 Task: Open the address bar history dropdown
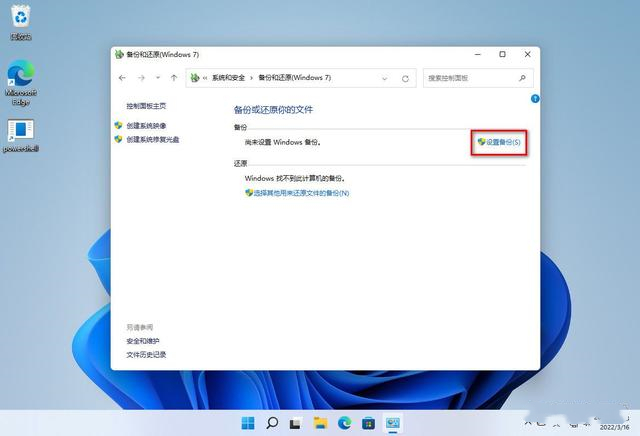coord(384,77)
